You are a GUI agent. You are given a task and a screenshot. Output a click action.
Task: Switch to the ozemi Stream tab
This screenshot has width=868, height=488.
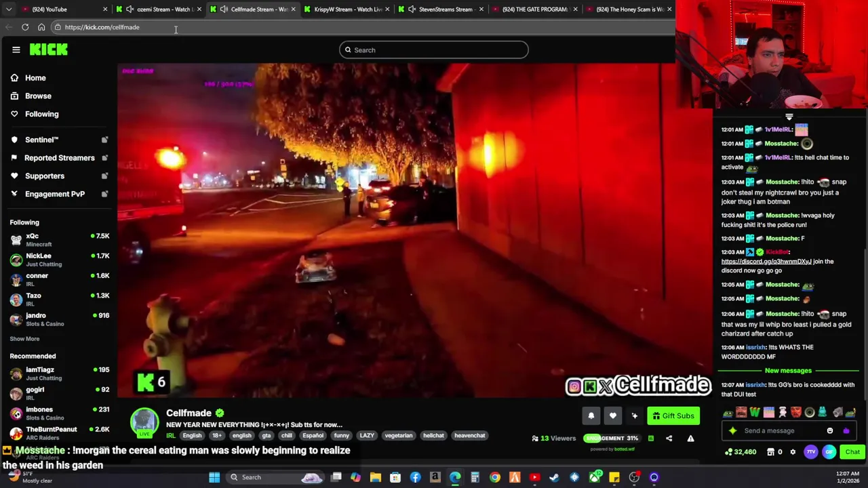pos(159,9)
